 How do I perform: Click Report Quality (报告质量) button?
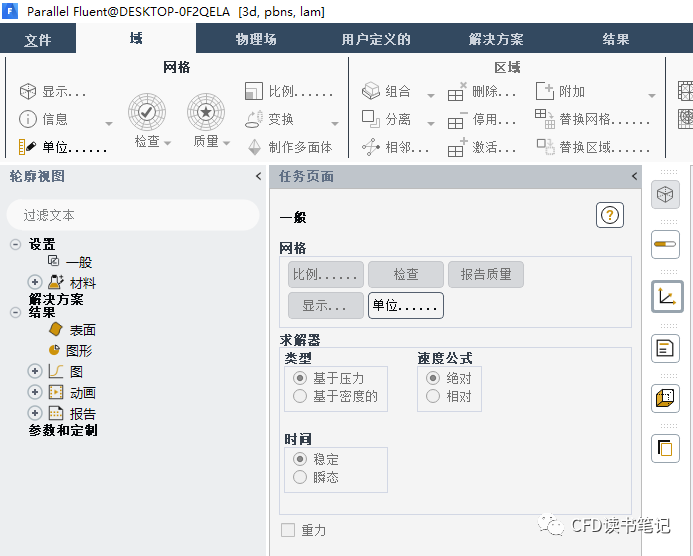486,274
